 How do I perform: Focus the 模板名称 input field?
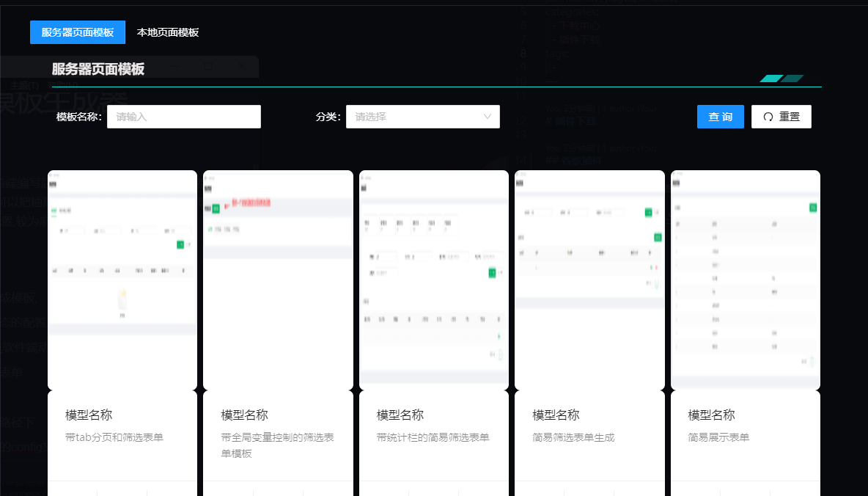pos(184,117)
